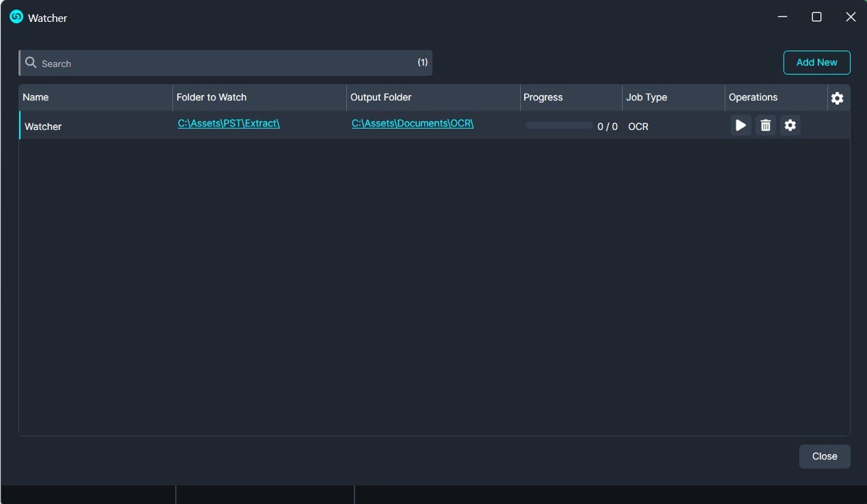Sort by Output Folder column header

[x=433, y=97]
